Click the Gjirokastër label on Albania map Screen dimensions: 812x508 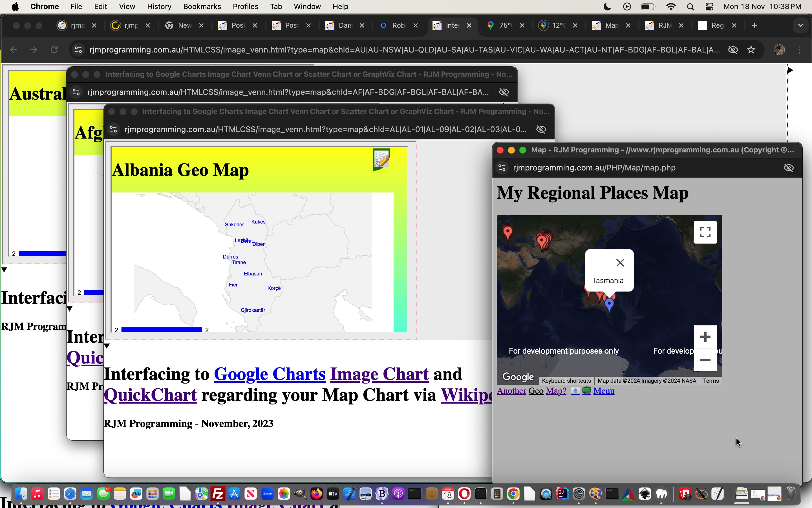click(x=253, y=310)
